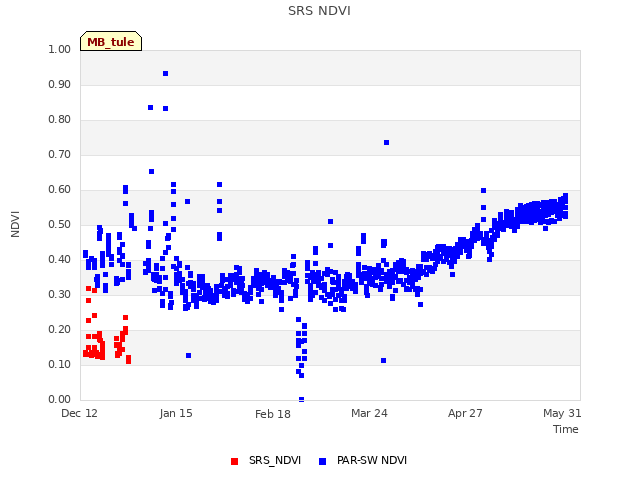Click the 0.50 y-axis tick value
The image size is (640, 480).
(60, 224)
